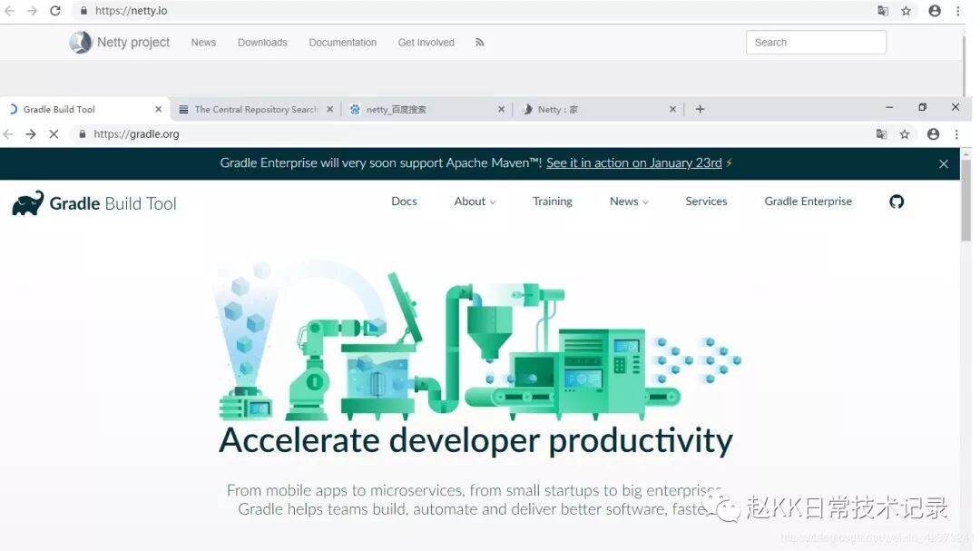Click translate icon in Gradle window address bar
This screenshot has width=980, height=551.
click(881, 133)
